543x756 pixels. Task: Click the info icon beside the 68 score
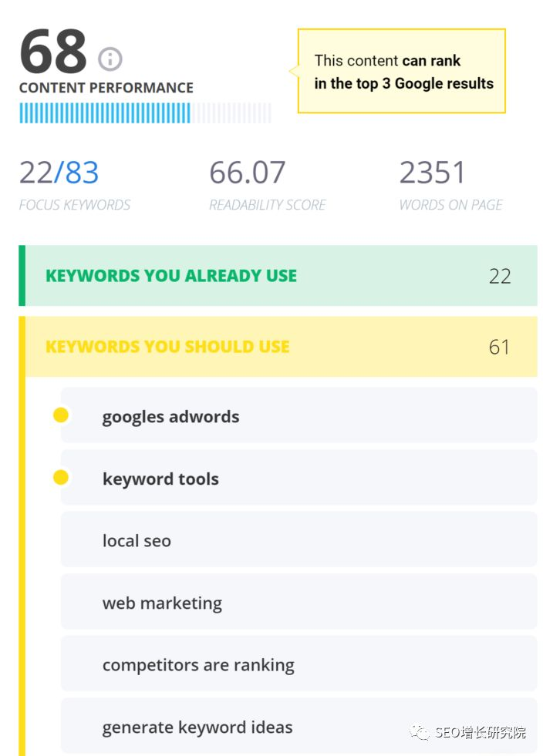pyautogui.click(x=110, y=59)
